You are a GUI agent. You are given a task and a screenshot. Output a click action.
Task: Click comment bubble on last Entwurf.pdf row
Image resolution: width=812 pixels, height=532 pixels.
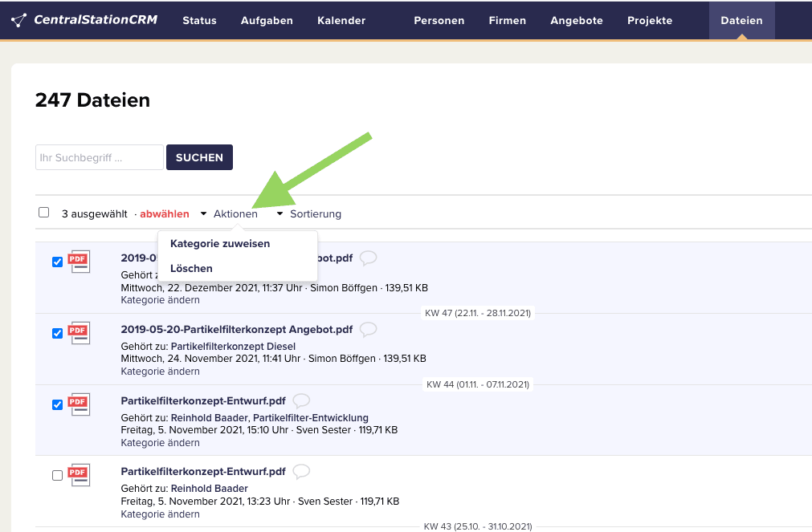(x=301, y=471)
